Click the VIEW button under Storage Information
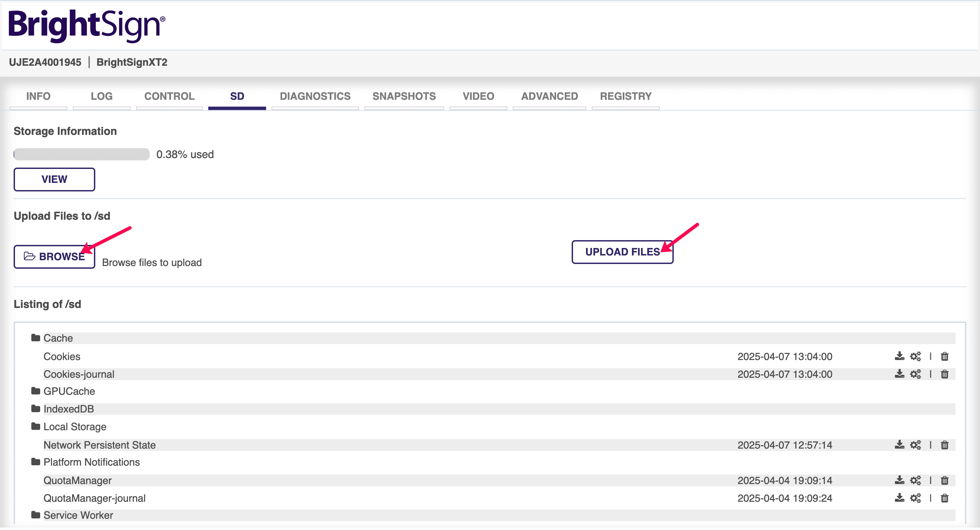The image size is (980, 530). pos(54,179)
